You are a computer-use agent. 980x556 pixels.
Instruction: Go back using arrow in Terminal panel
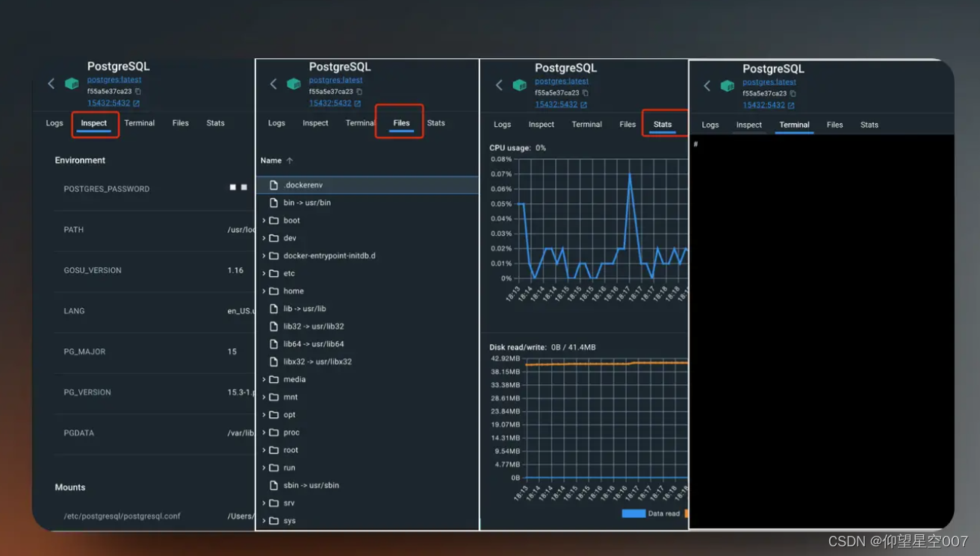pos(707,86)
